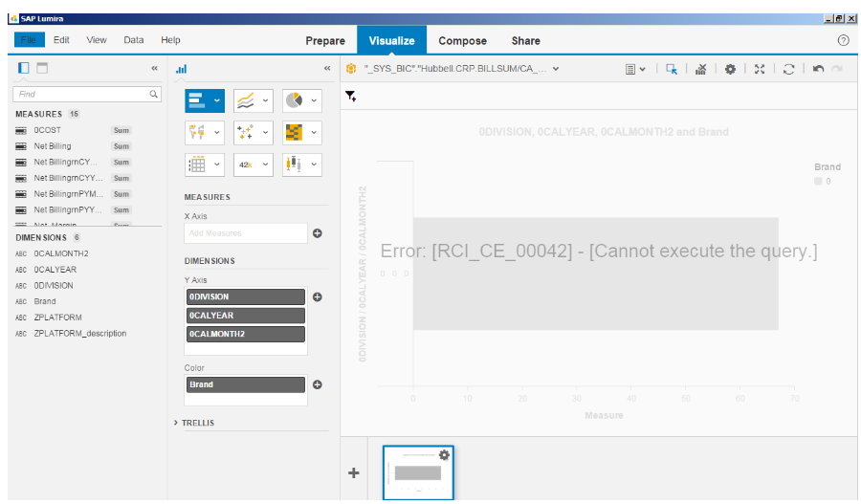Select the Net Billing measure

pos(53,146)
